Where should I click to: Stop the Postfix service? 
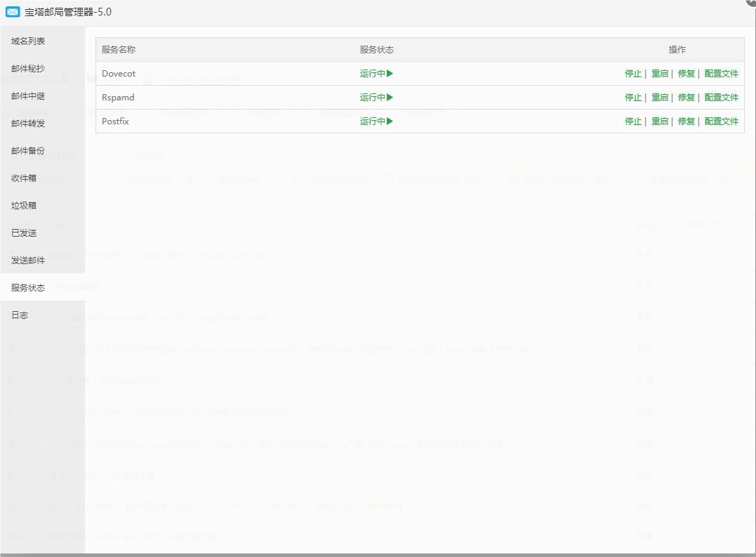pos(633,121)
